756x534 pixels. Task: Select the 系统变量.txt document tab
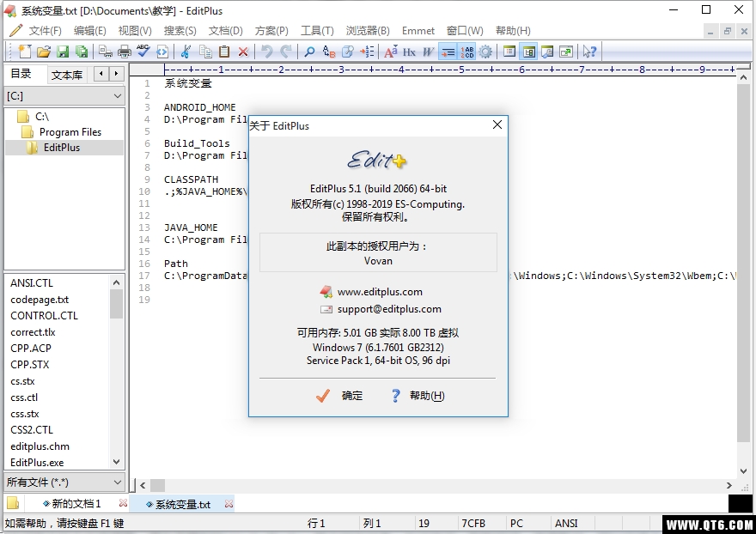pos(183,504)
